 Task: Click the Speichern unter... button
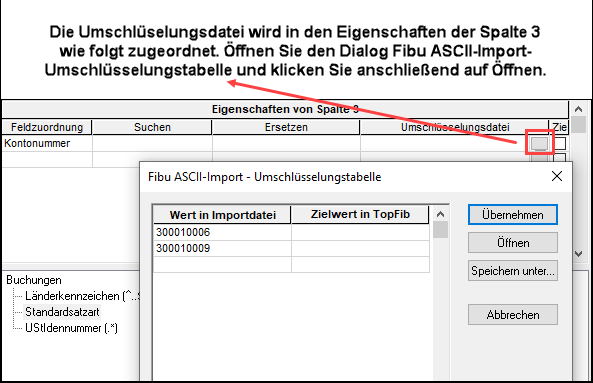tap(512, 271)
